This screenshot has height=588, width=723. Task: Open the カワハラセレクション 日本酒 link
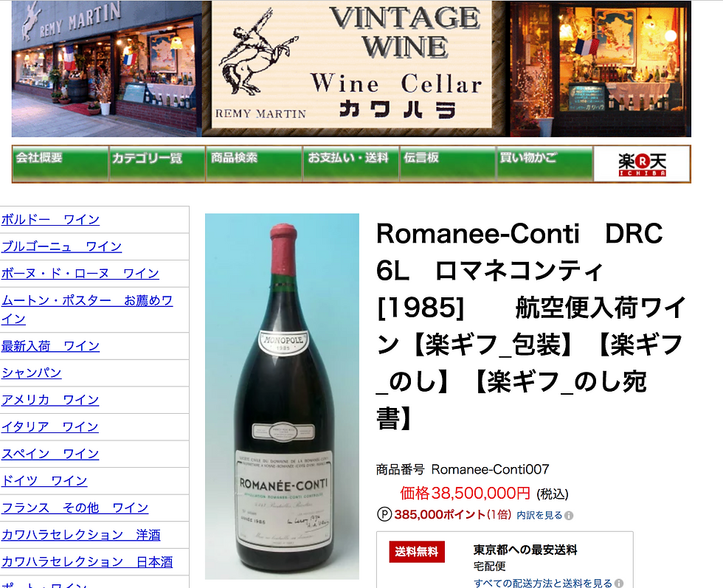[87, 561]
